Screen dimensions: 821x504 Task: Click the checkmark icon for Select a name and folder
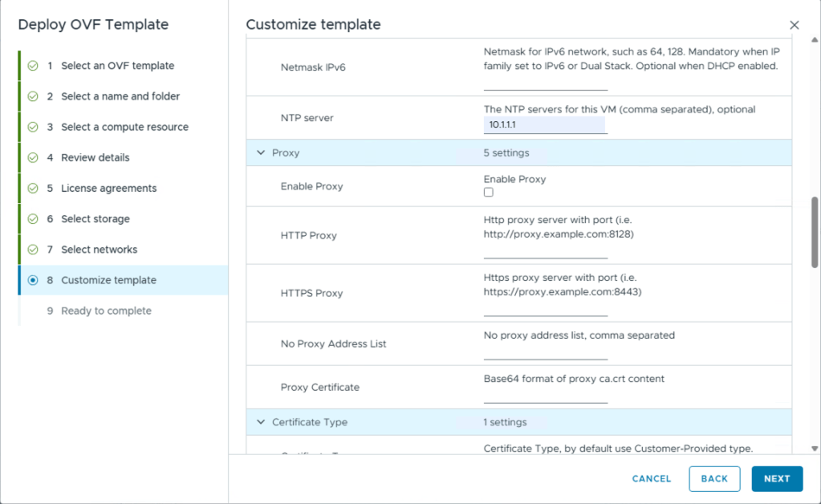pyautogui.click(x=33, y=96)
